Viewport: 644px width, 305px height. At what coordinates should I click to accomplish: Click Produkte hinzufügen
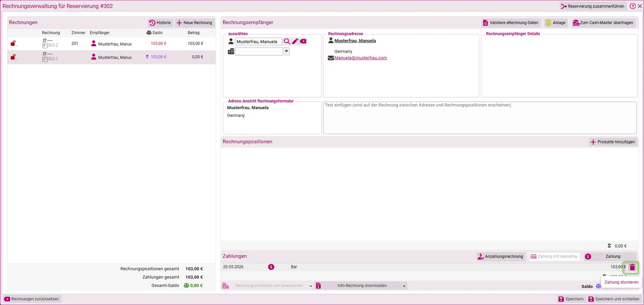pyautogui.click(x=613, y=142)
